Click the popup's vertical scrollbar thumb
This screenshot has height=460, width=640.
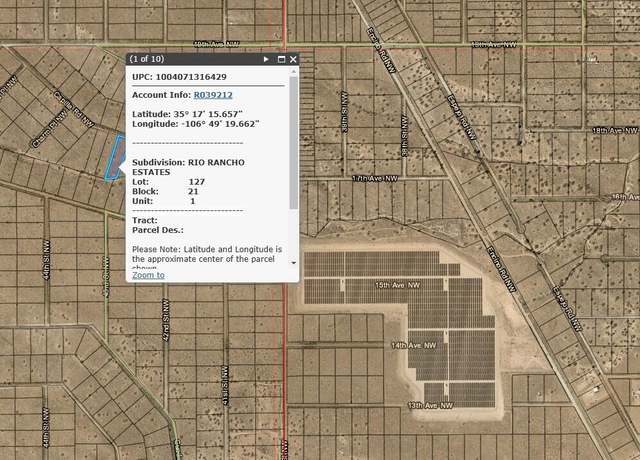[x=293, y=142]
